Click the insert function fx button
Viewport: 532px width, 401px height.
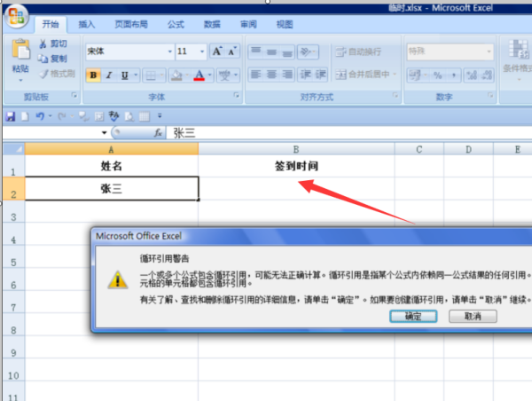pyautogui.click(x=158, y=133)
